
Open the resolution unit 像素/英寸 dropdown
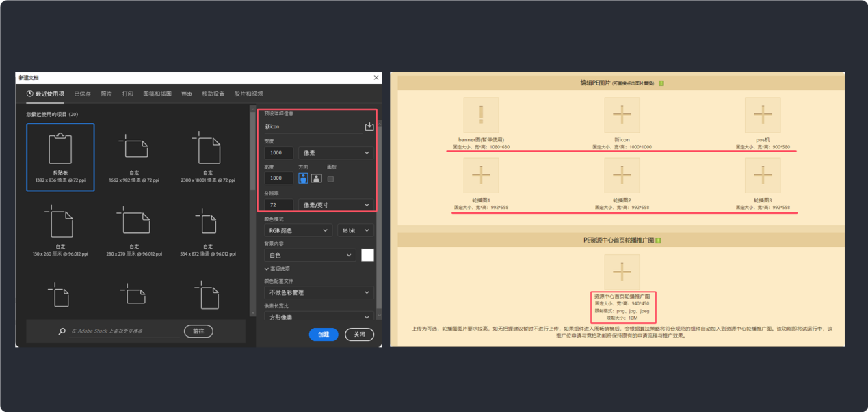[336, 205]
